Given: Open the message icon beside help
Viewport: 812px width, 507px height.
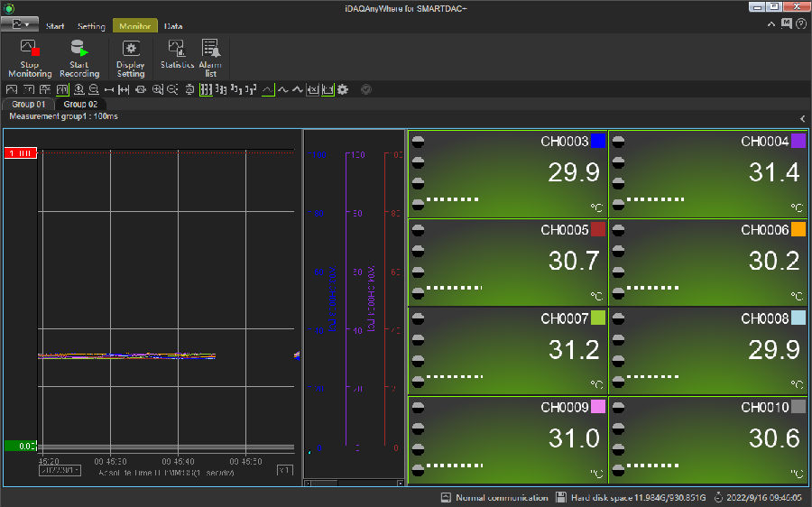Looking at the screenshot, I should point(787,23).
